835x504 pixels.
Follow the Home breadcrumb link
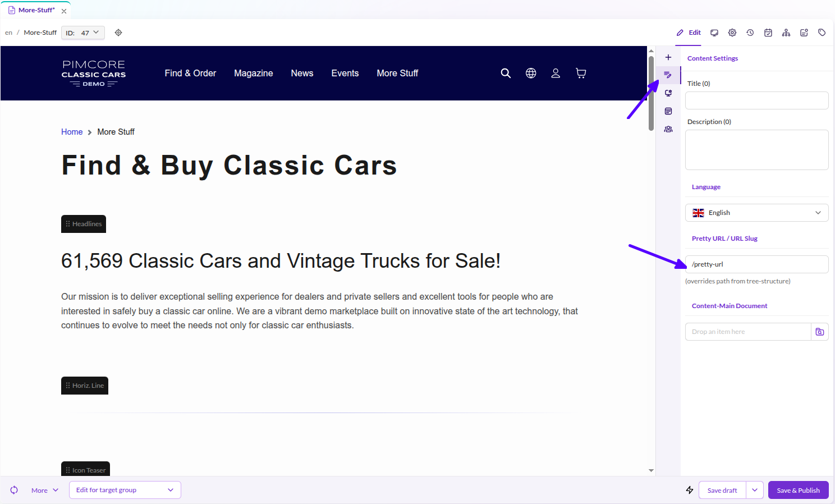[72, 132]
